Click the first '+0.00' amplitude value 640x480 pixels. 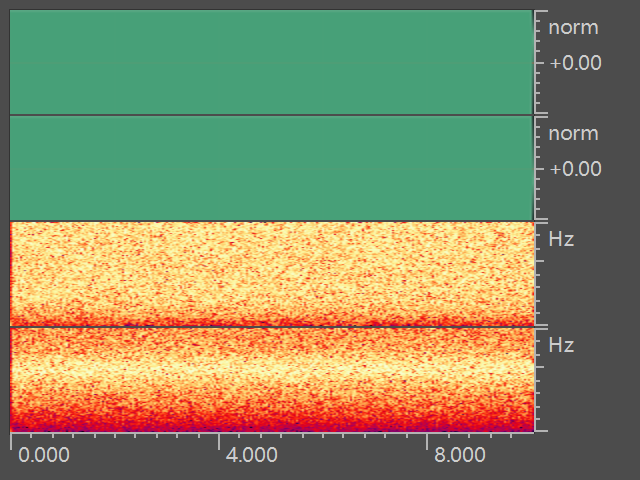[576, 63]
